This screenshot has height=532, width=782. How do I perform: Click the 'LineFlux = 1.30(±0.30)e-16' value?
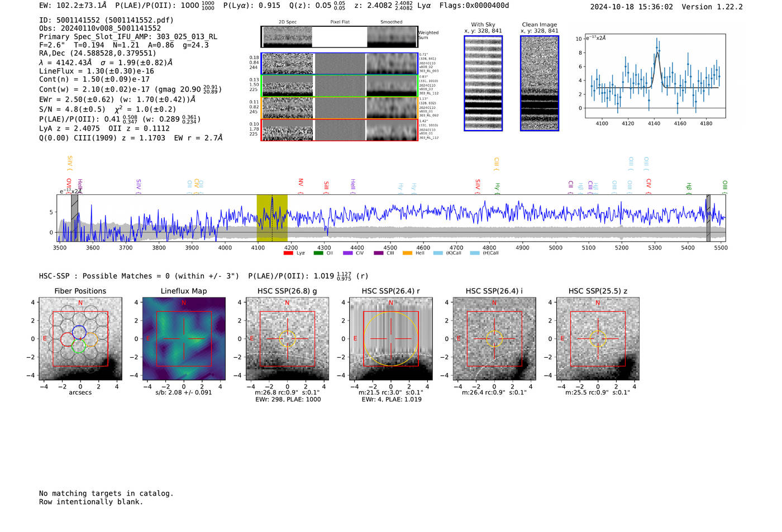pos(97,71)
